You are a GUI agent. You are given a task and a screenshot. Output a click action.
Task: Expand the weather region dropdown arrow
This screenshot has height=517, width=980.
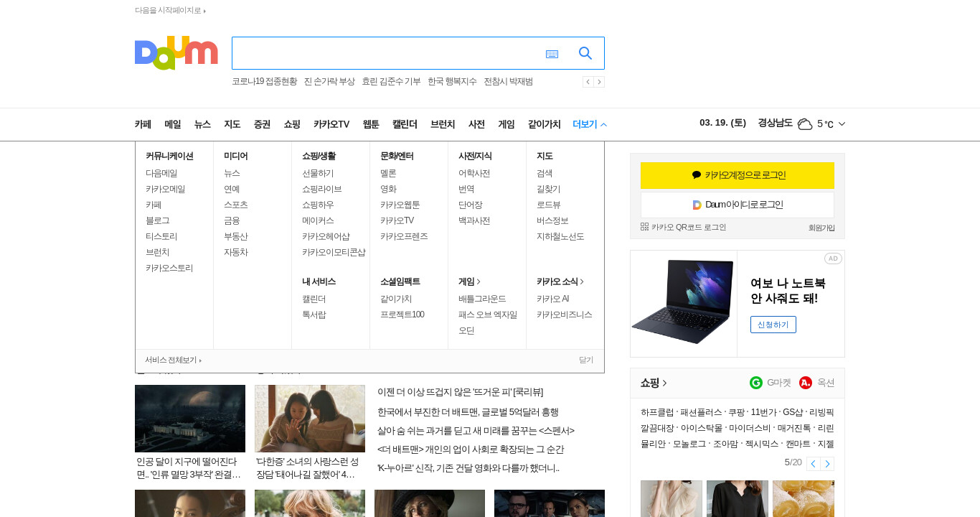coord(842,124)
